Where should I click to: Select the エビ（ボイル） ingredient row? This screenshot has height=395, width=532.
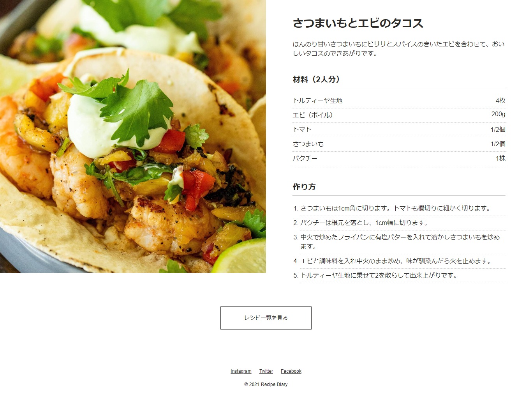pos(399,115)
